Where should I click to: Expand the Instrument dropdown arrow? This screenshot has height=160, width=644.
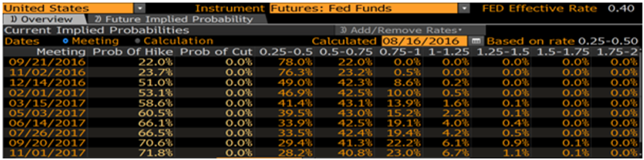tap(464, 8)
